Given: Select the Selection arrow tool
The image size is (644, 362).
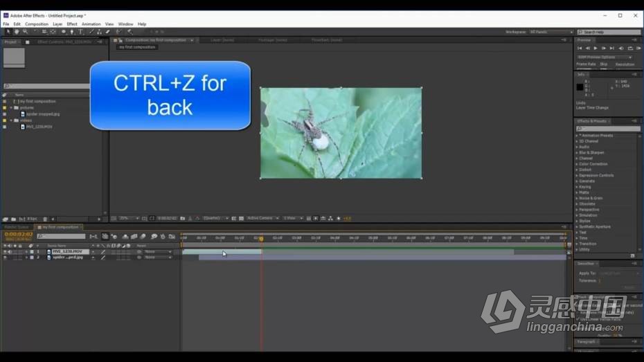Looking at the screenshot, I should pyautogui.click(x=8, y=32).
